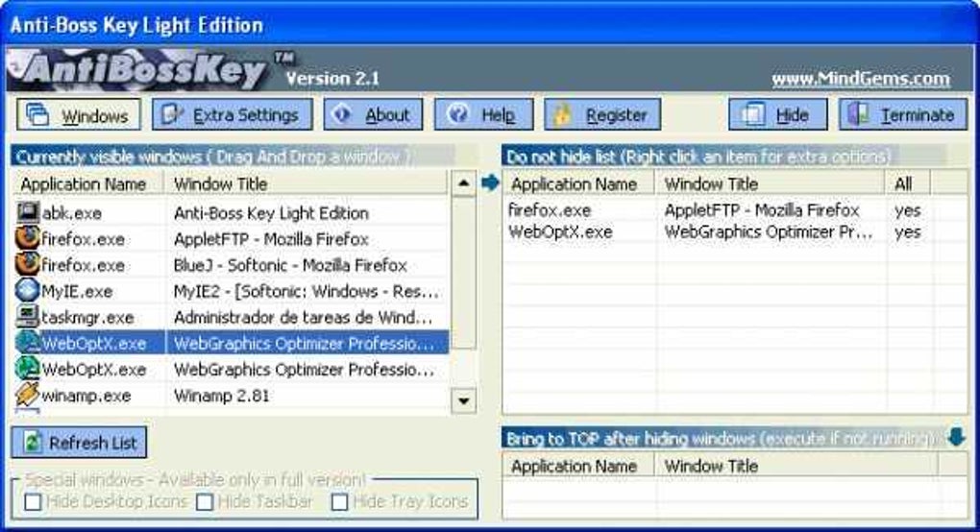Toggle Hide Tray Icons checkbox
The image size is (980, 532).
tap(339, 501)
